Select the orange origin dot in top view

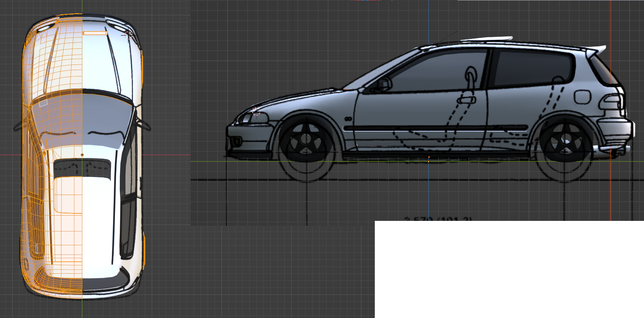pyautogui.click(x=82, y=155)
